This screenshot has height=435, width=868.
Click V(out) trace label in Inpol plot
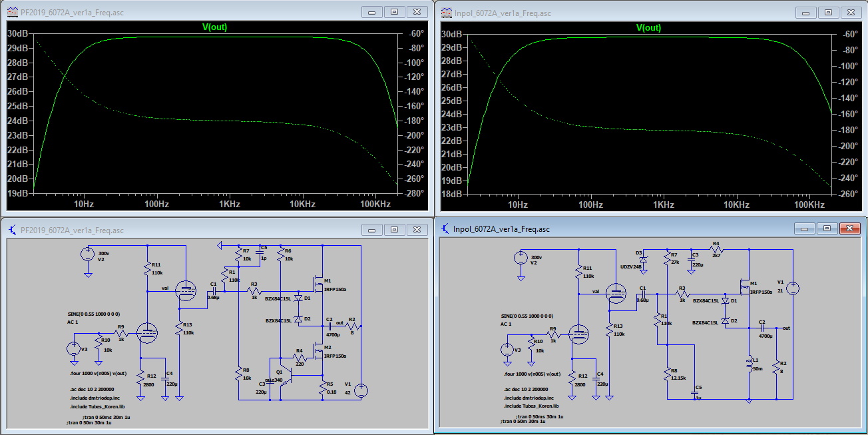coord(648,27)
